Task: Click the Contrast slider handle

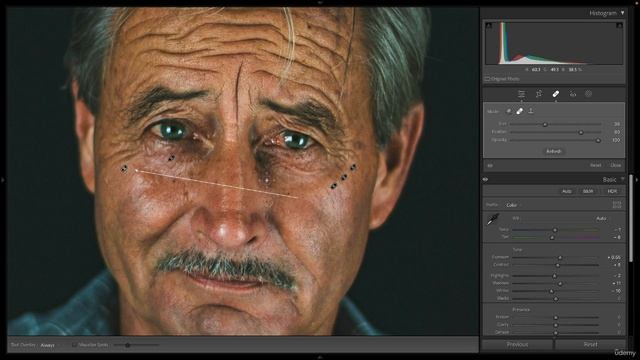Action: 558,265
